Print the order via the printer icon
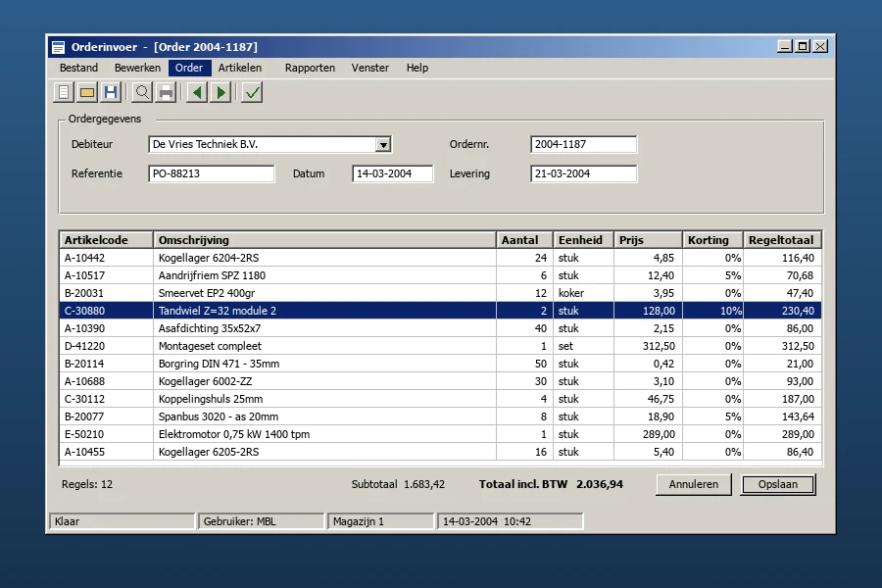882x588 pixels. (x=166, y=92)
